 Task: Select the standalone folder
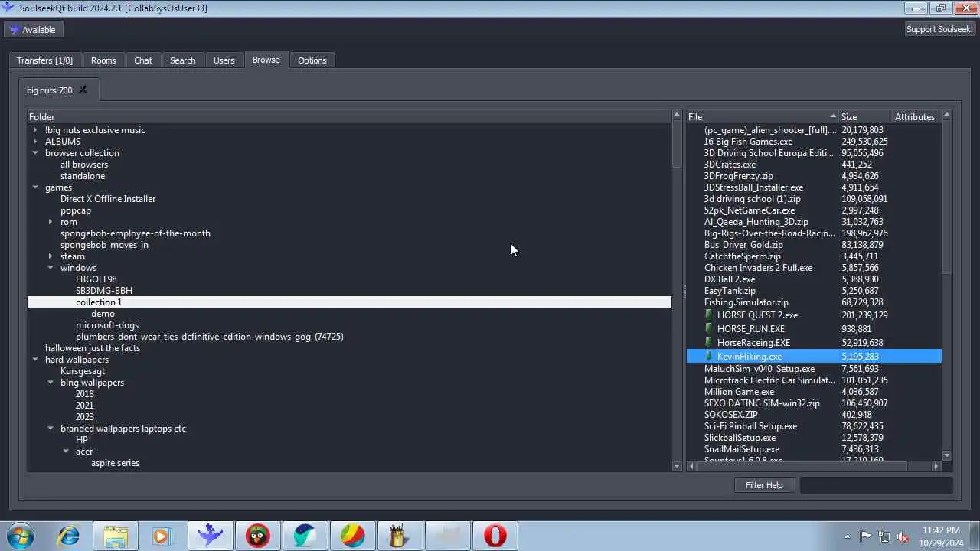[83, 176]
